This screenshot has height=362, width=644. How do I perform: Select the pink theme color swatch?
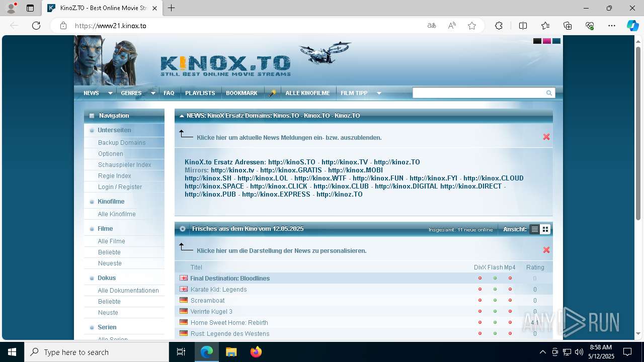point(547,41)
